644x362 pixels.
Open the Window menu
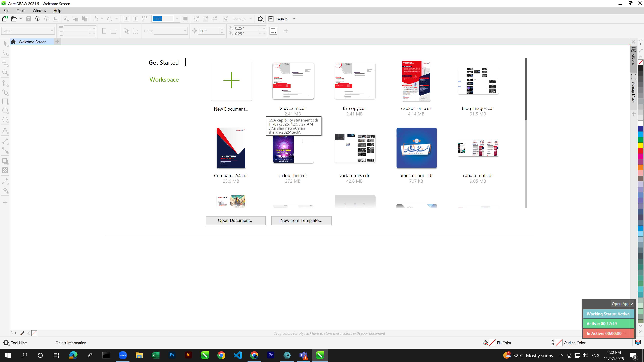pyautogui.click(x=39, y=11)
